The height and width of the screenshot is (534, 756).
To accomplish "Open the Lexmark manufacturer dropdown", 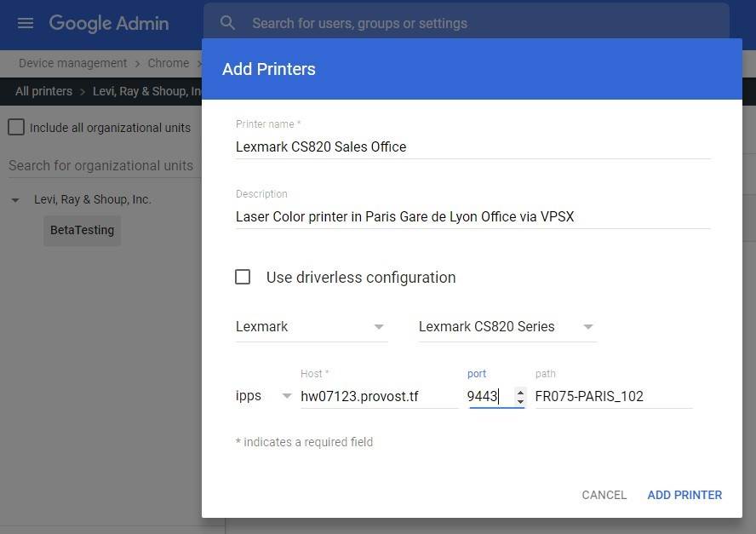I will click(x=312, y=326).
